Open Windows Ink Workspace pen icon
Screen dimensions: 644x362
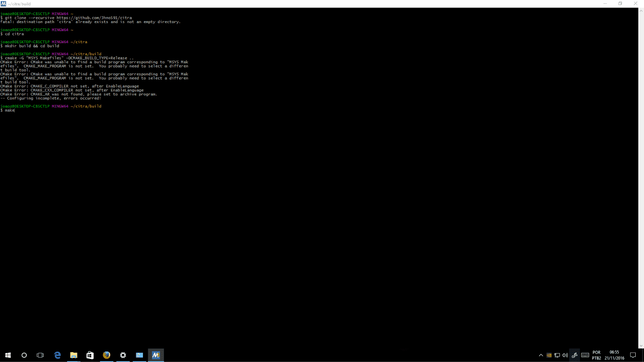(x=575, y=355)
